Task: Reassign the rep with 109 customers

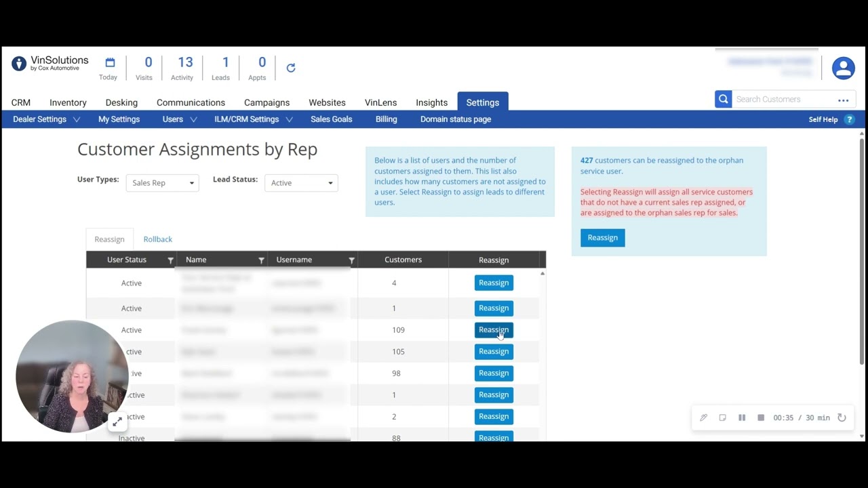Action: click(494, 330)
